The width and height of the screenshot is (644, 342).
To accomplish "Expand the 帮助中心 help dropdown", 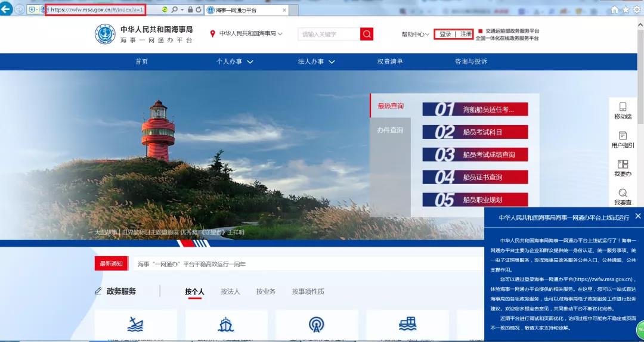I will pos(415,35).
